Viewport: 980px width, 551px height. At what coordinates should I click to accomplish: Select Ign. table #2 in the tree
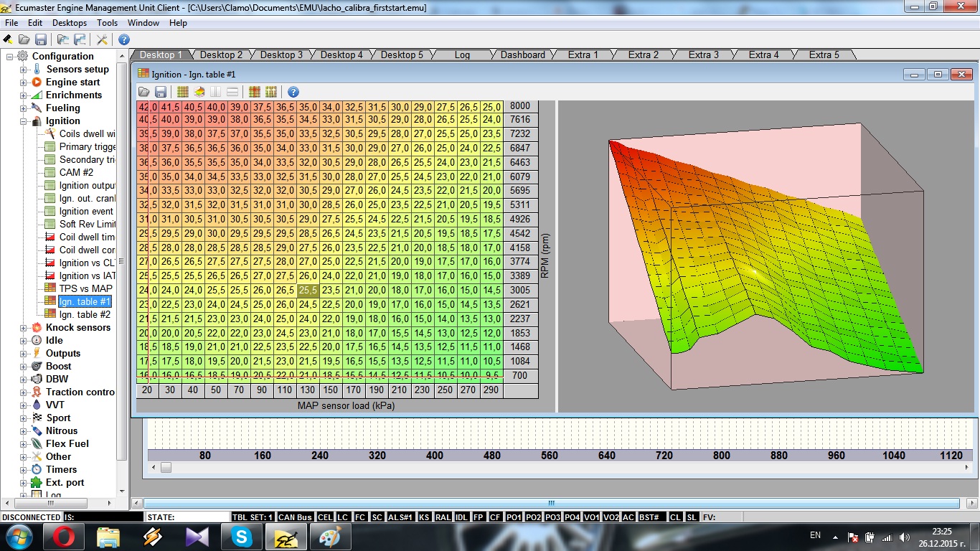(x=85, y=314)
